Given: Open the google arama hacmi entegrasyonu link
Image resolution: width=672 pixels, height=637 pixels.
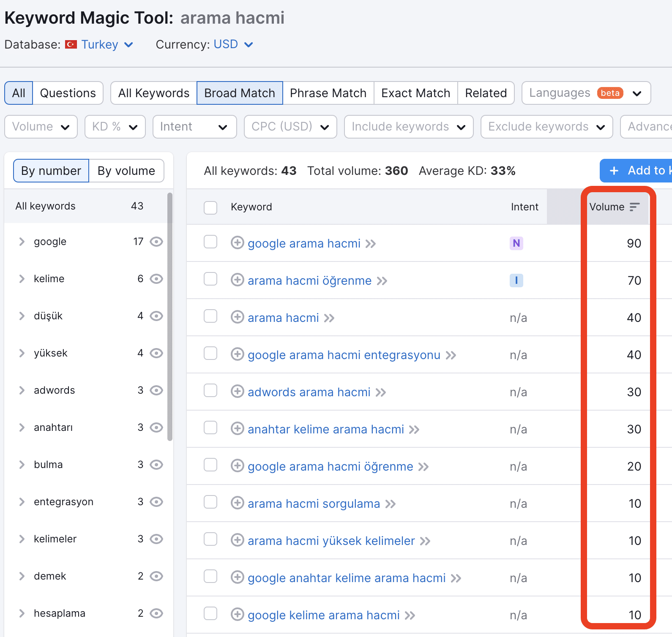Looking at the screenshot, I should pos(344,355).
